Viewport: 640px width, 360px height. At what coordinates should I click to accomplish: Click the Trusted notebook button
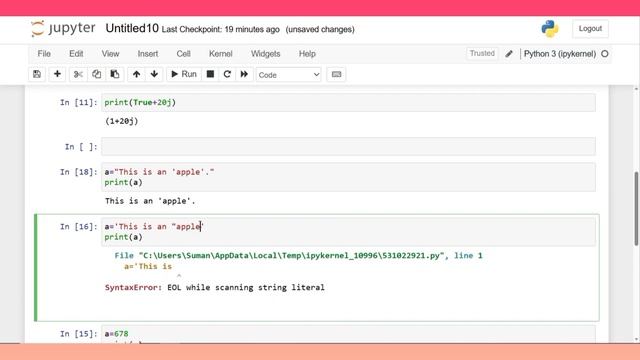[x=482, y=53]
